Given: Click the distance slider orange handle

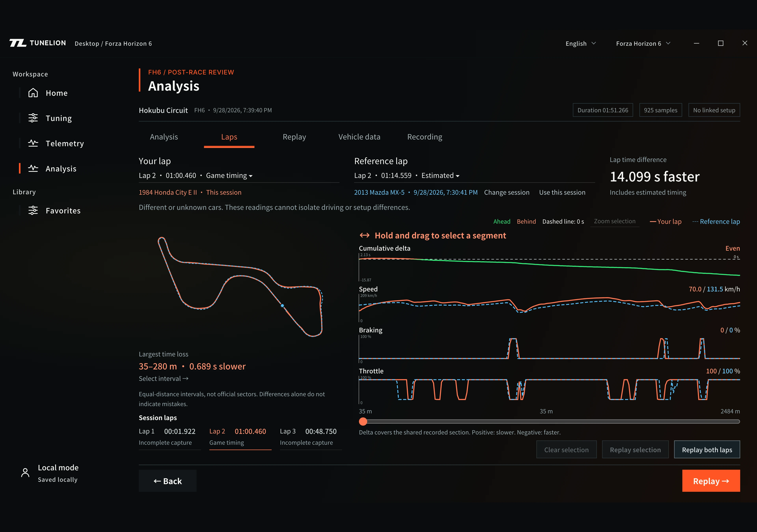Looking at the screenshot, I should pyautogui.click(x=363, y=421).
